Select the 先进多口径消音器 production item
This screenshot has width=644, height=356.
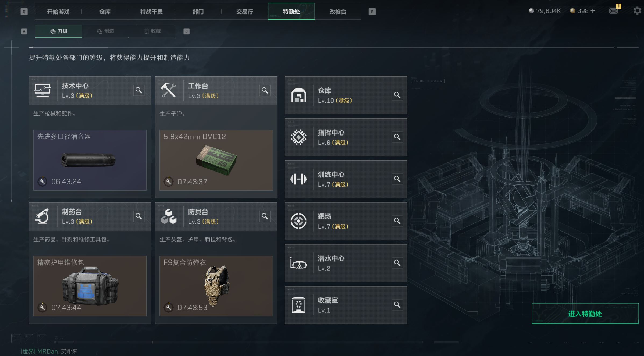pos(90,160)
